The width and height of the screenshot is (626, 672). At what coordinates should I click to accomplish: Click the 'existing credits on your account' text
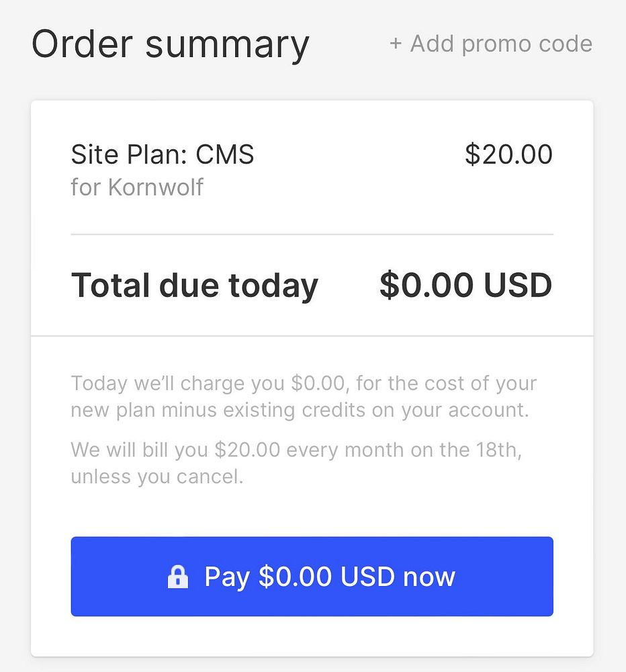coord(390,410)
